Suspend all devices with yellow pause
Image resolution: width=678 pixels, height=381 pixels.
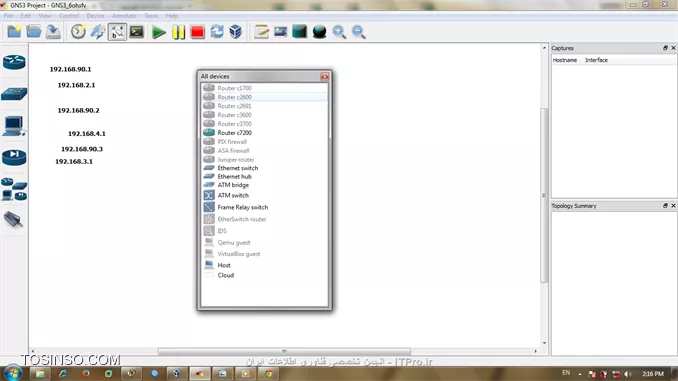coord(179,32)
